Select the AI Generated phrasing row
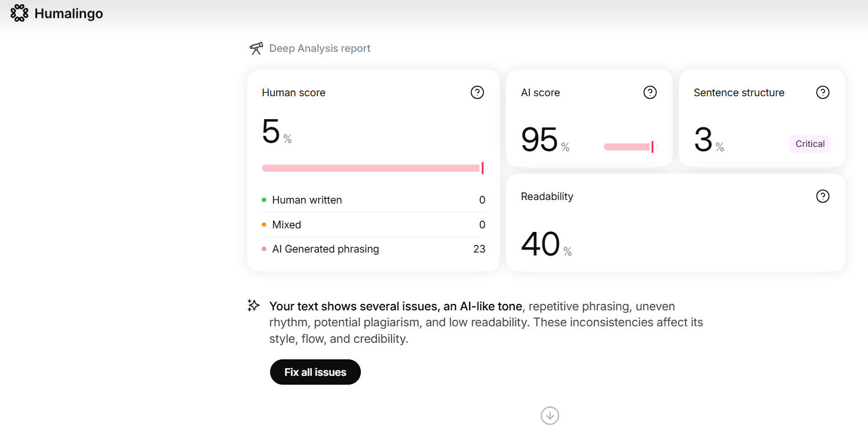The height and width of the screenshot is (426, 868). point(374,249)
